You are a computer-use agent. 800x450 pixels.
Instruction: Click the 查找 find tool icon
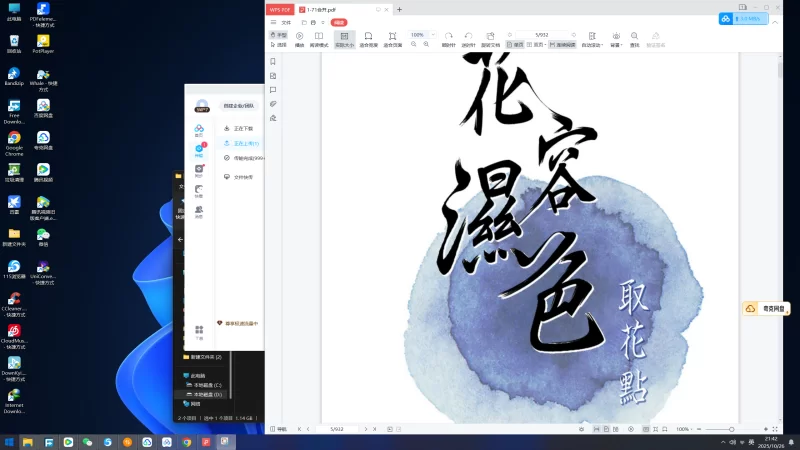pos(635,39)
